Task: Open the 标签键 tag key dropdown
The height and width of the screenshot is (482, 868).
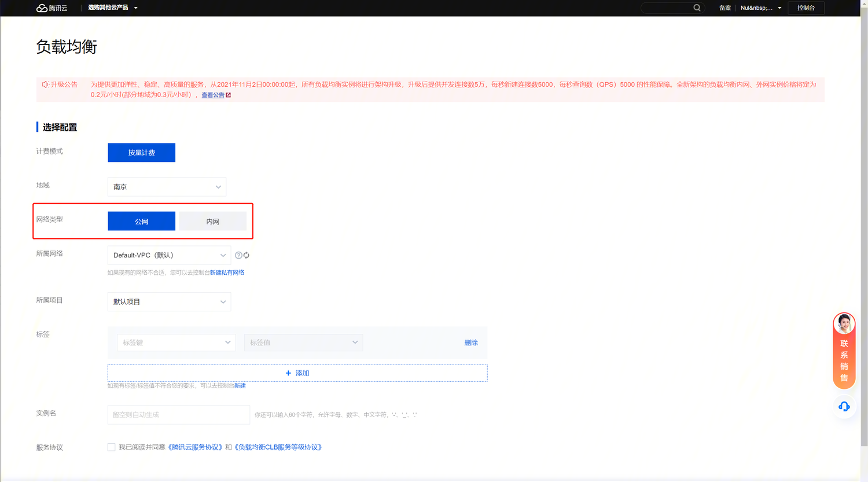Action: click(176, 343)
